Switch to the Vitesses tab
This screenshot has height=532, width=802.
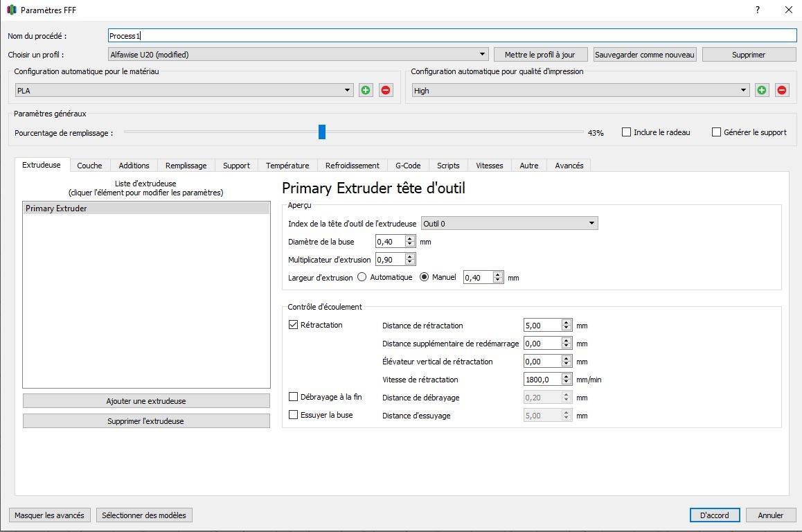point(490,166)
